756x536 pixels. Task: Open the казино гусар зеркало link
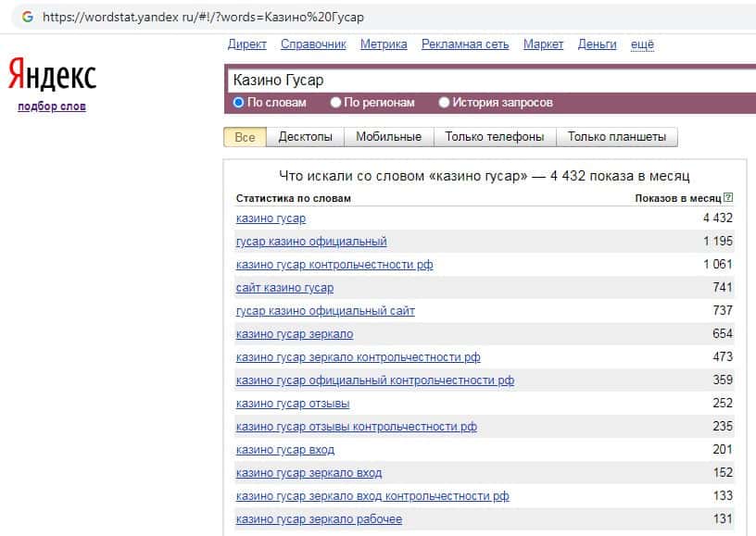(x=295, y=334)
